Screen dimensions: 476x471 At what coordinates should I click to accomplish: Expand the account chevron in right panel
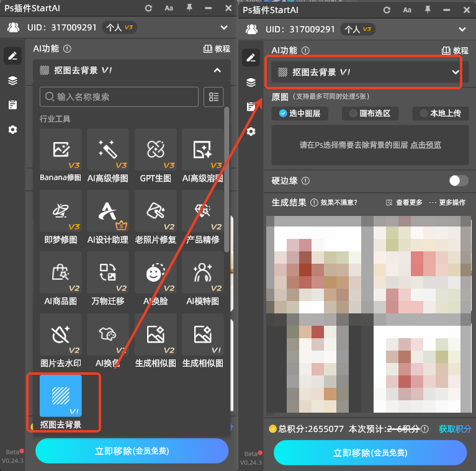tap(462, 29)
